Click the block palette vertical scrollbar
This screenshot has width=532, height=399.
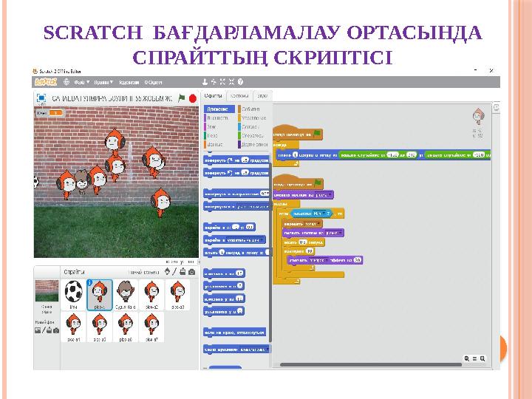[270, 253]
